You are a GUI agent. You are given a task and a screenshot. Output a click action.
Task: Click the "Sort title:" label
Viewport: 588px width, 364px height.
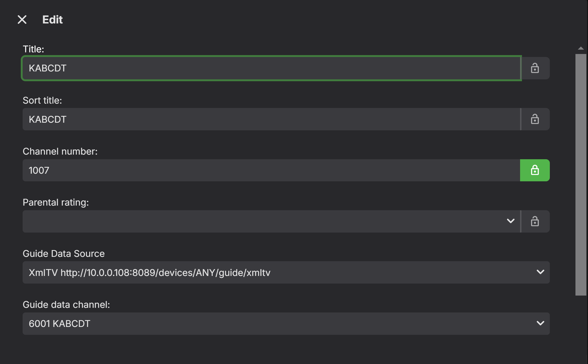click(x=42, y=100)
